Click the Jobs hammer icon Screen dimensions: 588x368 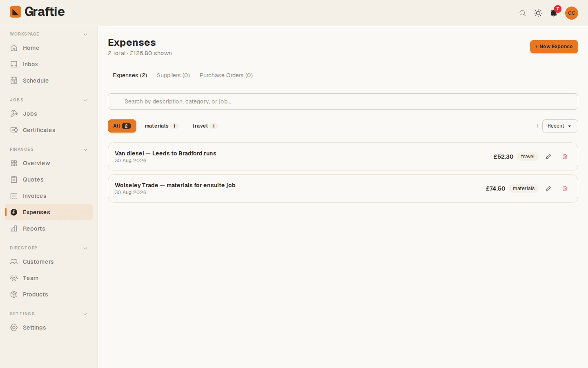14,114
